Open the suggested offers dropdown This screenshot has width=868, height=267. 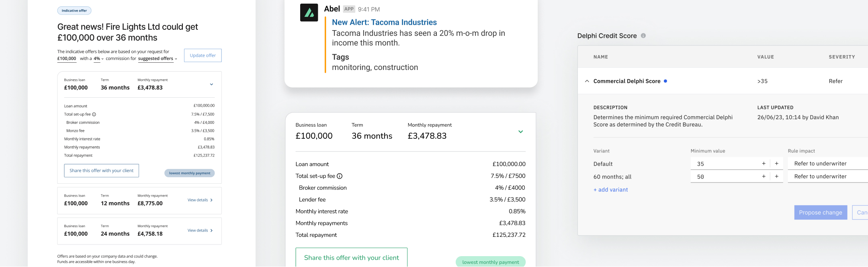158,59
